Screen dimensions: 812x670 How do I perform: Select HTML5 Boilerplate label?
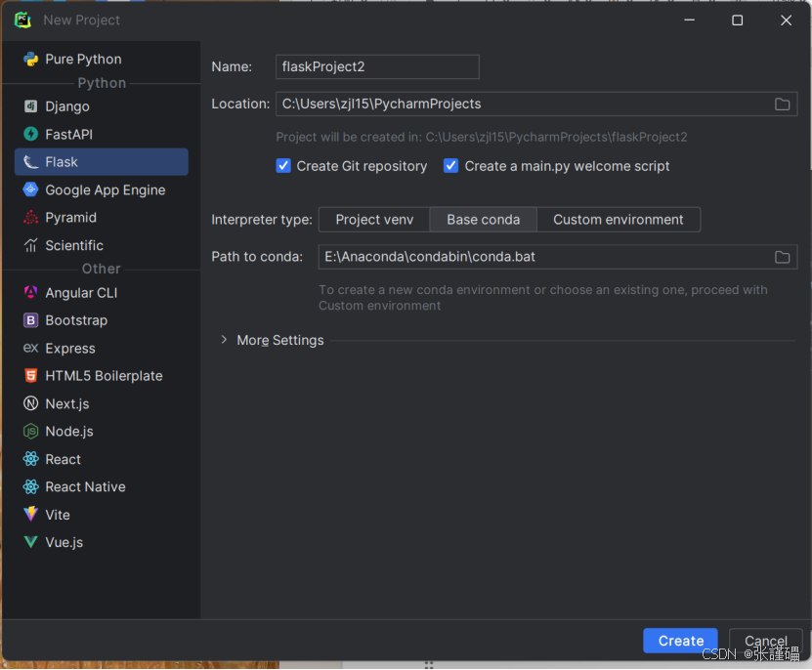tap(105, 376)
